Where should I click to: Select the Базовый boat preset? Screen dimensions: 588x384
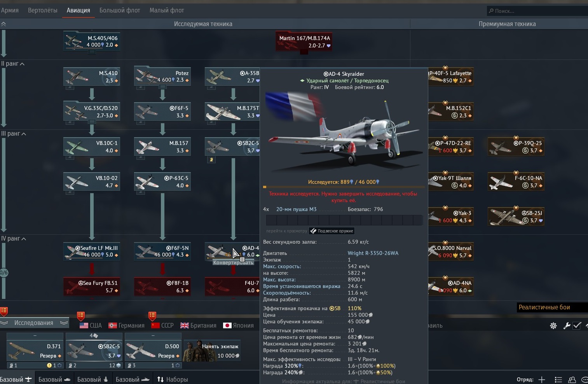click(x=133, y=379)
